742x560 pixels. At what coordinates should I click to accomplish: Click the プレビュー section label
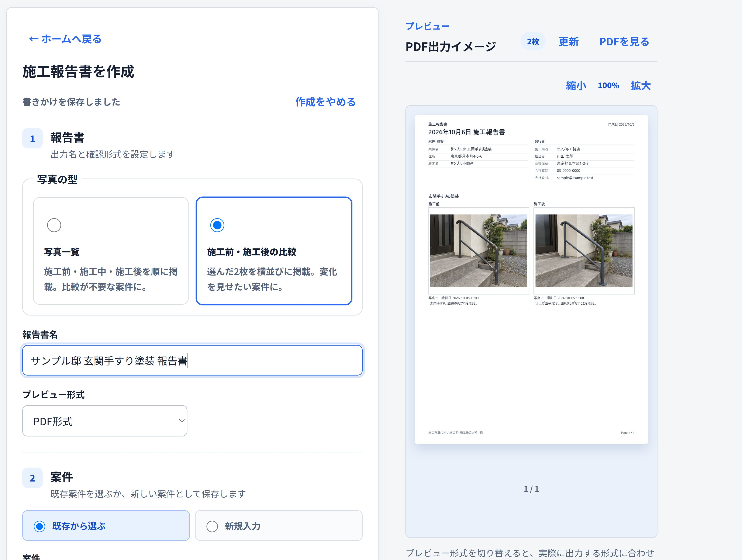pos(428,26)
